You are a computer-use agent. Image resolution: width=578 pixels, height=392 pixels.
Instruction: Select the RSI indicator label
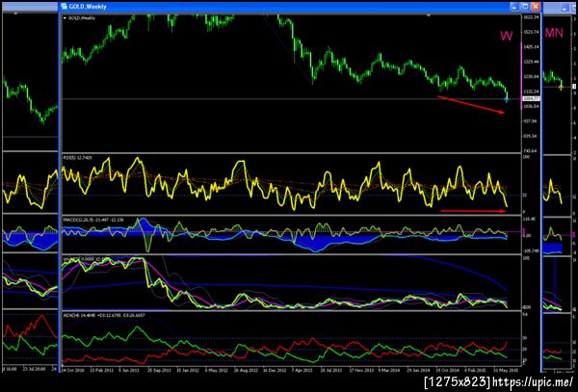[x=77, y=158]
